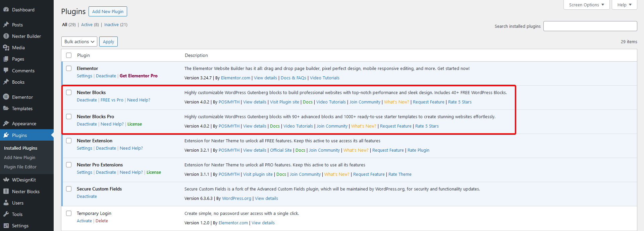Click the Posts pushpin icon
The image size is (644, 231).
click(x=6, y=25)
